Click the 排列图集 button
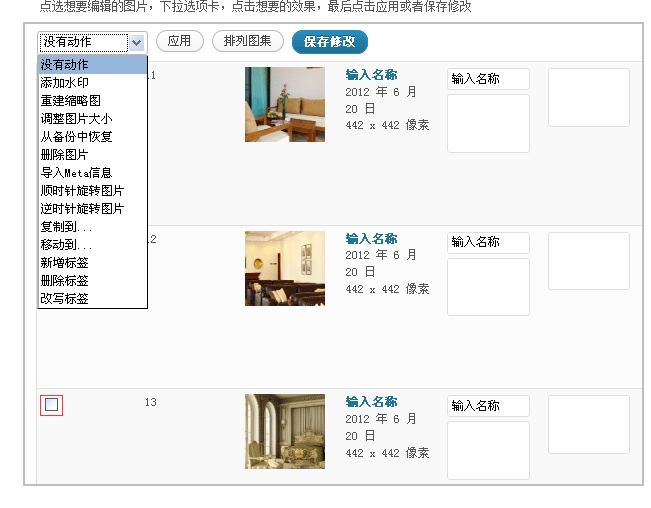This screenshot has height=508, width=651. (247, 42)
